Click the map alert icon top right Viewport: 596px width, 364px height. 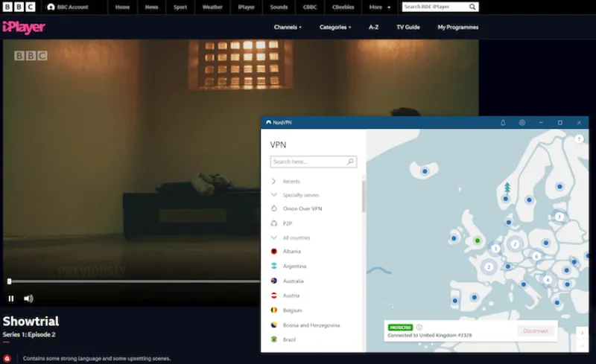579,139
